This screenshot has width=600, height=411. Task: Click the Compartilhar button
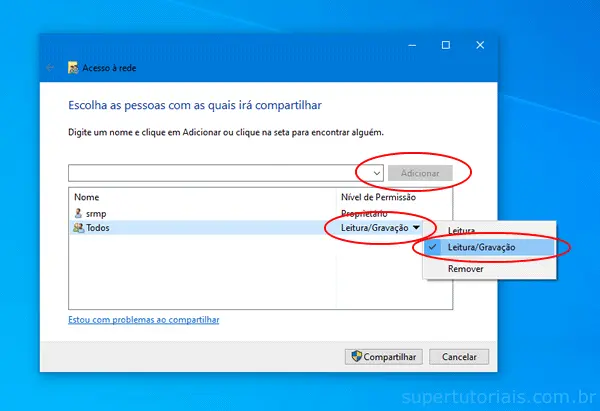click(x=384, y=356)
